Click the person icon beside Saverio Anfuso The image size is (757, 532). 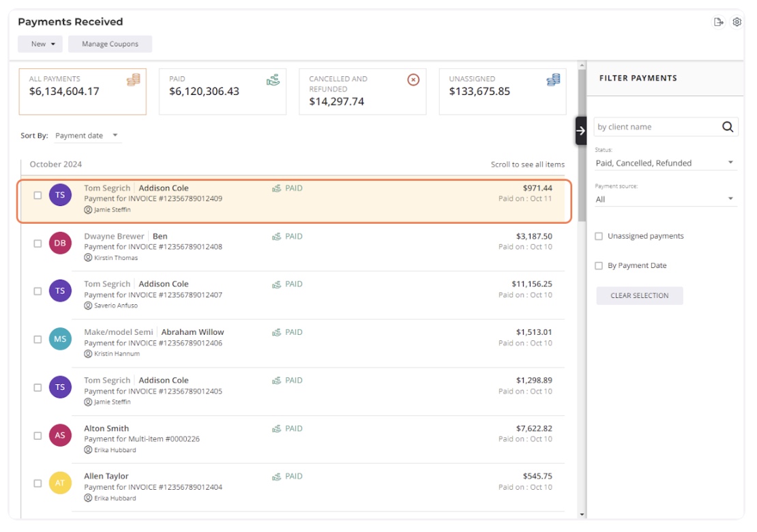[88, 306]
